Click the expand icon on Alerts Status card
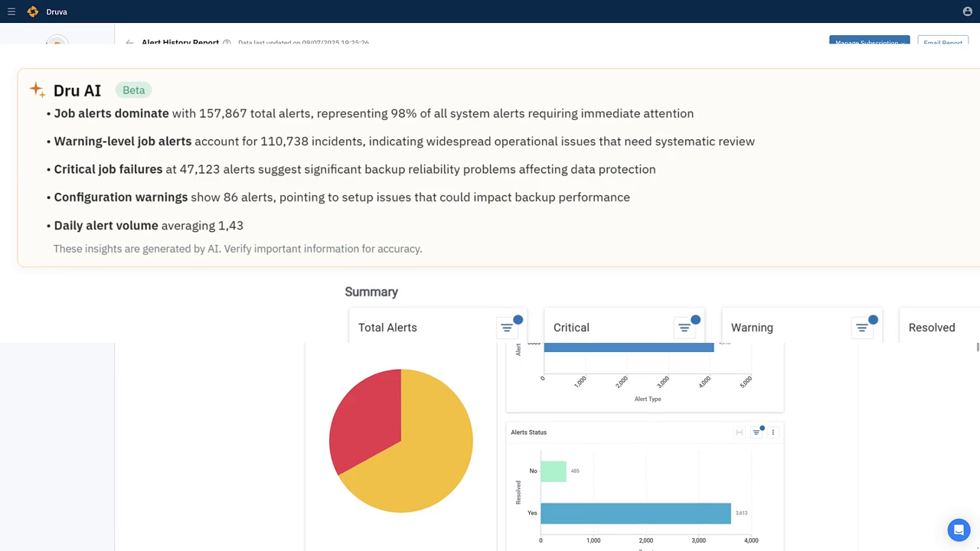 point(739,432)
